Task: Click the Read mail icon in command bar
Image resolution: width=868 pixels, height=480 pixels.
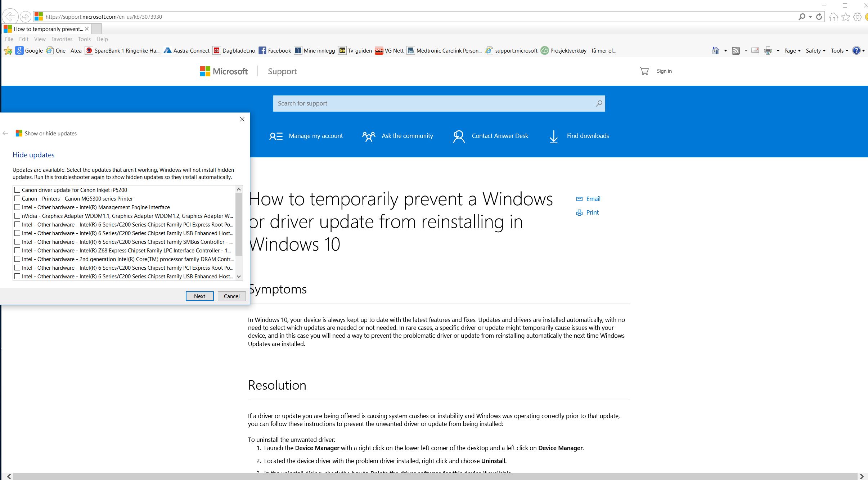Action: 755,50
